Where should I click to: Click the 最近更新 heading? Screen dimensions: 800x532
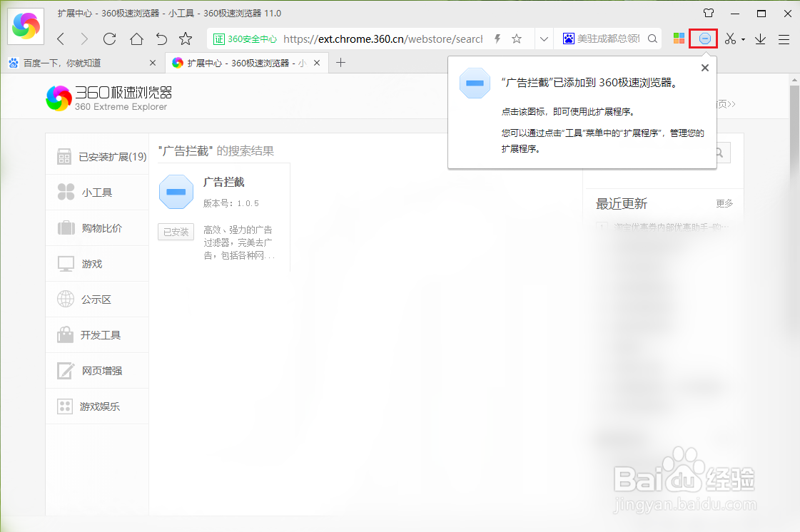click(x=622, y=204)
